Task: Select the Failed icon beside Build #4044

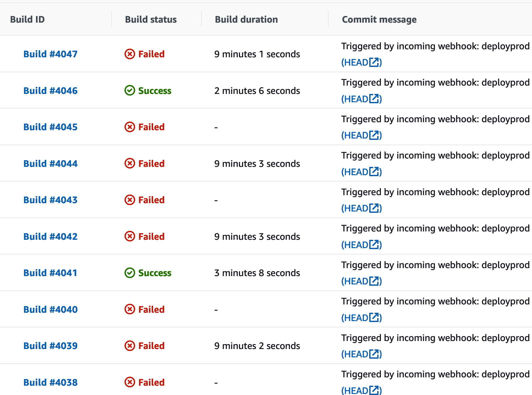Action: (x=130, y=164)
